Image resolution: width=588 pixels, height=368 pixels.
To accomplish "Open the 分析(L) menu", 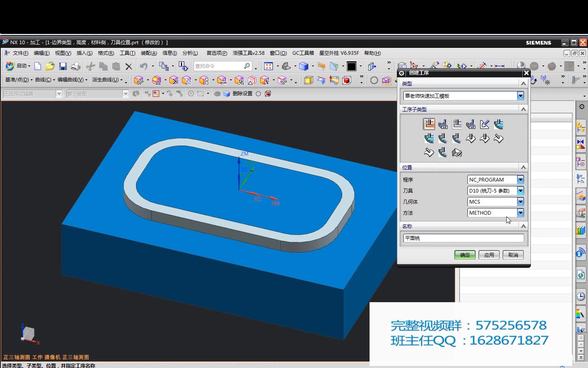I will 190,53.
